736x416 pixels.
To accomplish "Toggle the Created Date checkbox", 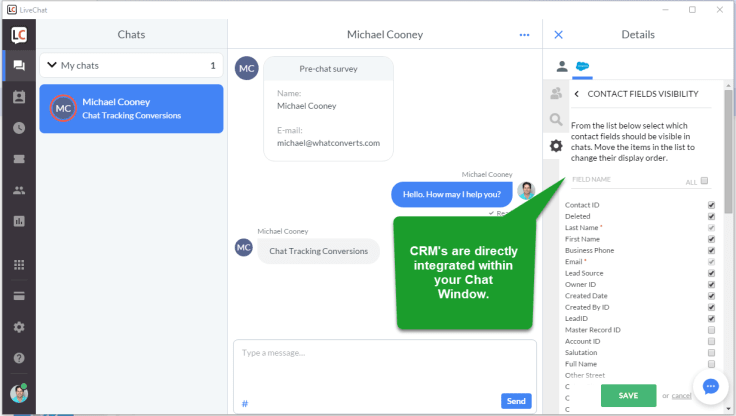I will click(711, 296).
